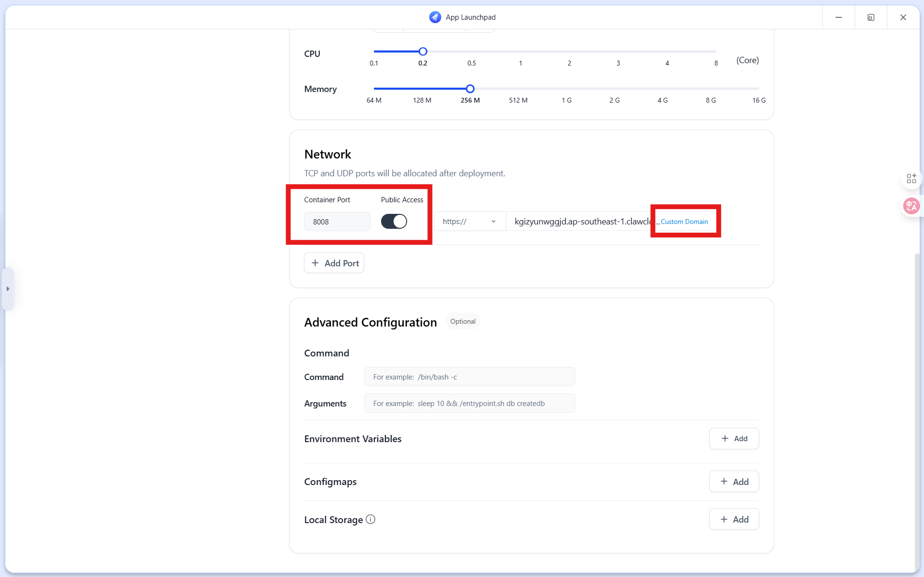Maximize the App Launchpad window
The image size is (924, 577).
coord(871,17)
